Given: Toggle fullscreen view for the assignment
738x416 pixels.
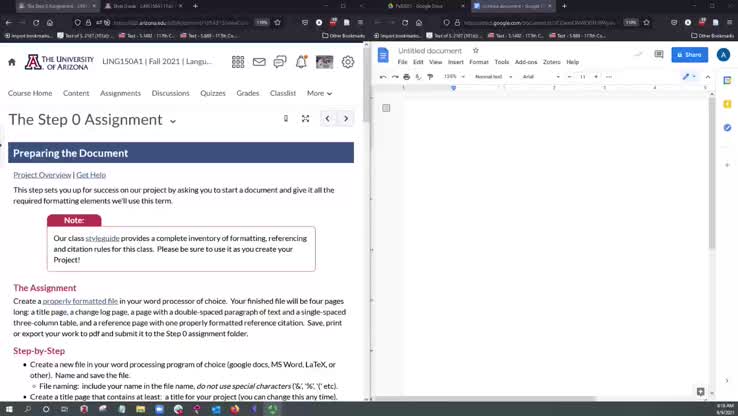Looking at the screenshot, I should 305,119.
